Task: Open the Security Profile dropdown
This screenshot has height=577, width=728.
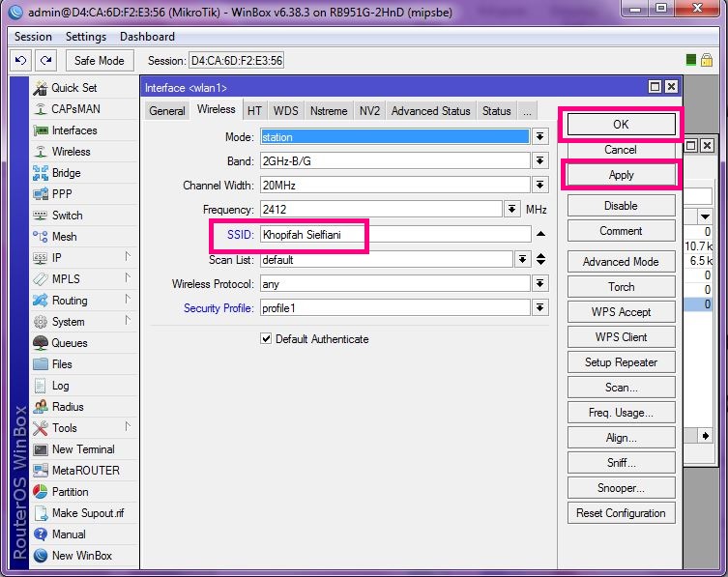Action: (540, 307)
